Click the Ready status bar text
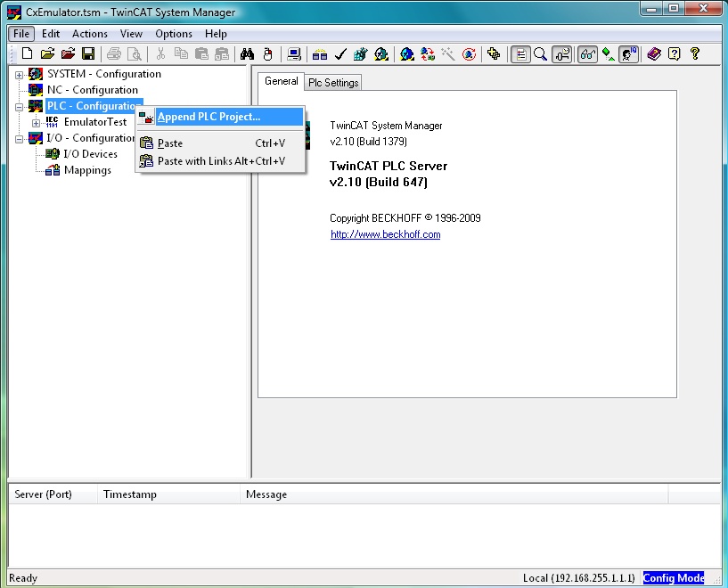Image resolution: width=728 pixels, height=588 pixels. [x=23, y=578]
